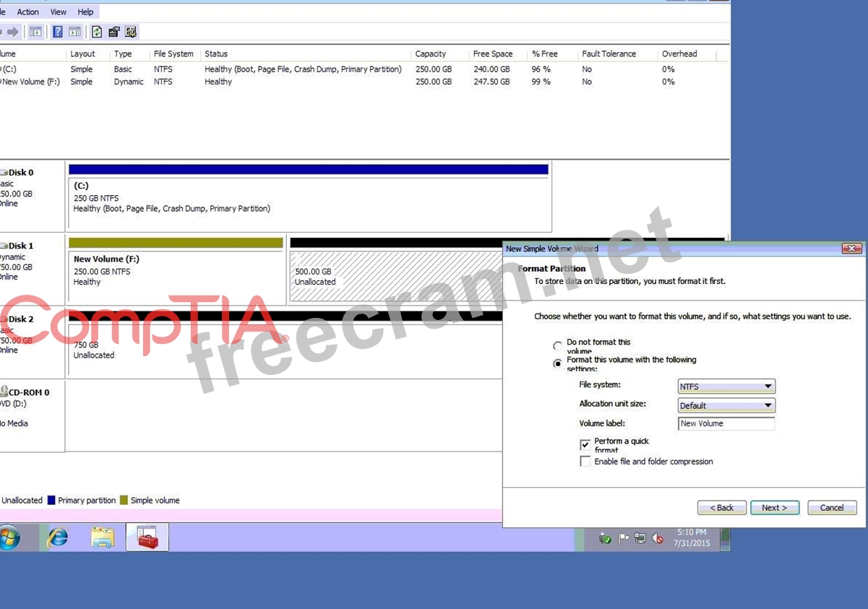Open the View menu
868x609 pixels.
tap(59, 12)
